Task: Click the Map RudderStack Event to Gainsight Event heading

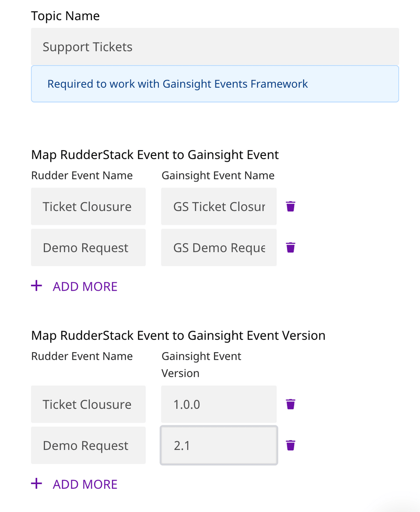Action: 155,155
